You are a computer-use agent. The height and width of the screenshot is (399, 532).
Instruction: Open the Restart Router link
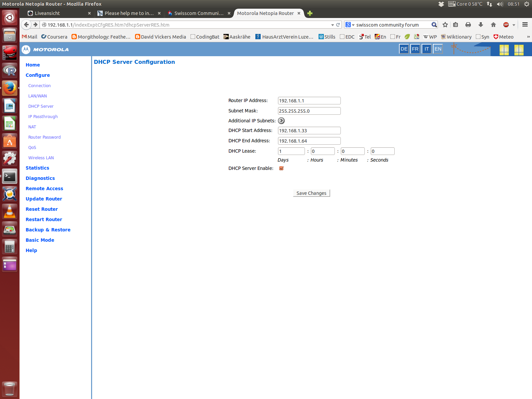44,219
